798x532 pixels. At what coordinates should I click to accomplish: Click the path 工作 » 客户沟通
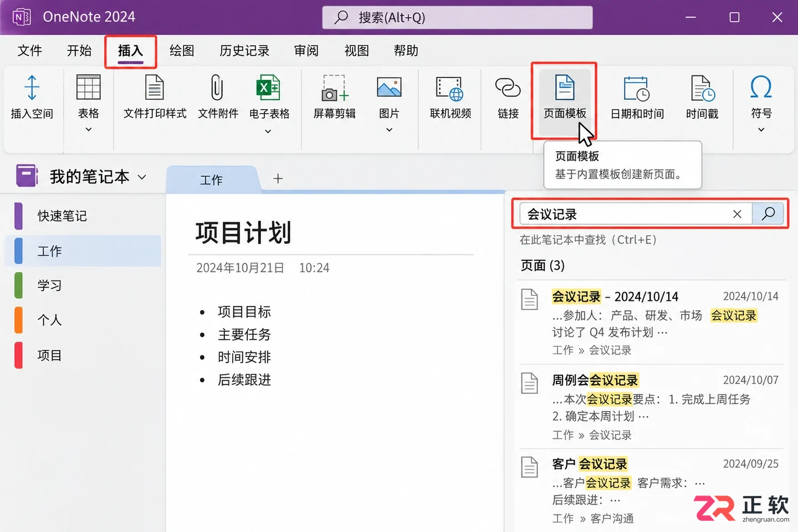coord(593,519)
